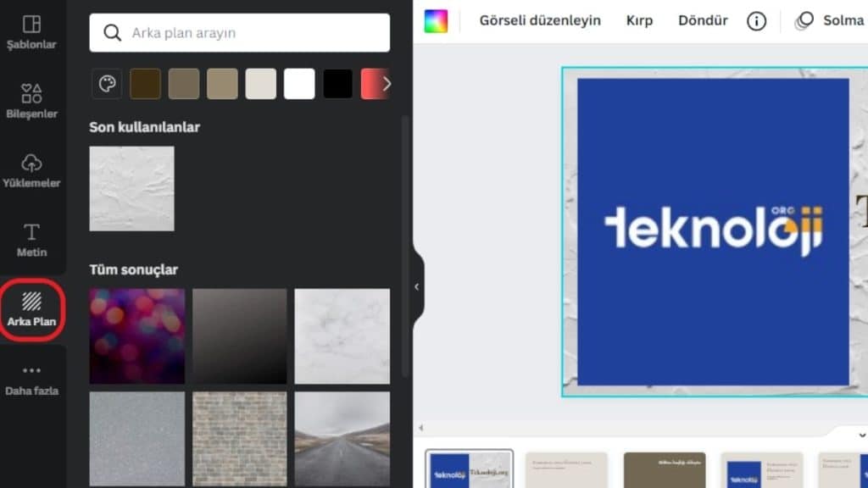The image size is (868, 488).
Task: Open Daha fazla sidebar options
Action: click(x=31, y=380)
